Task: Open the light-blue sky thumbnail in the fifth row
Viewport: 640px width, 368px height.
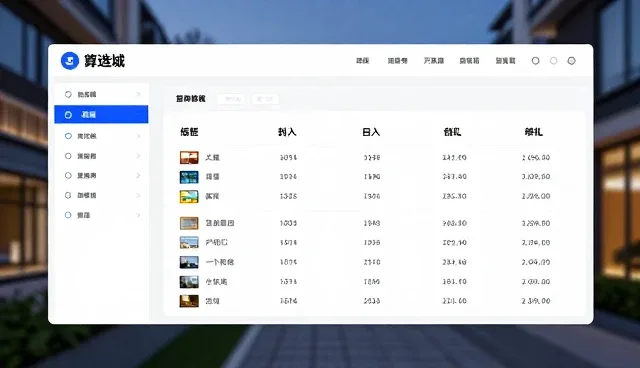Action: [189, 242]
